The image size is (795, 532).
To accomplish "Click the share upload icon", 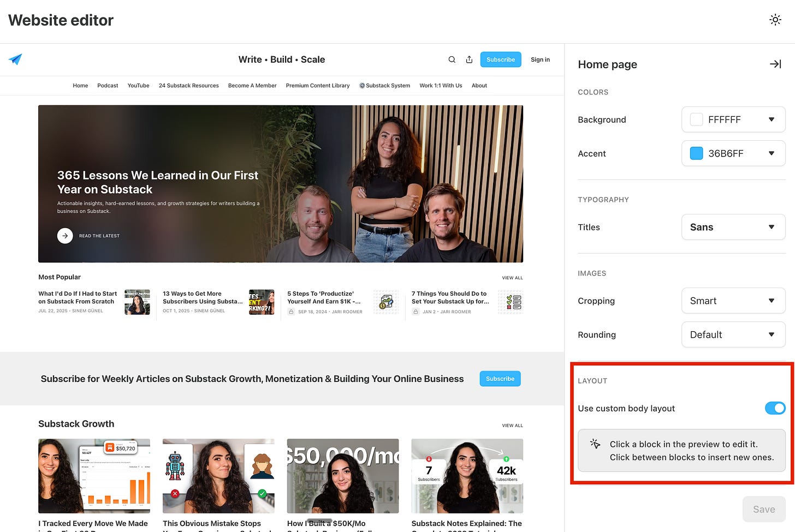I will [469, 59].
